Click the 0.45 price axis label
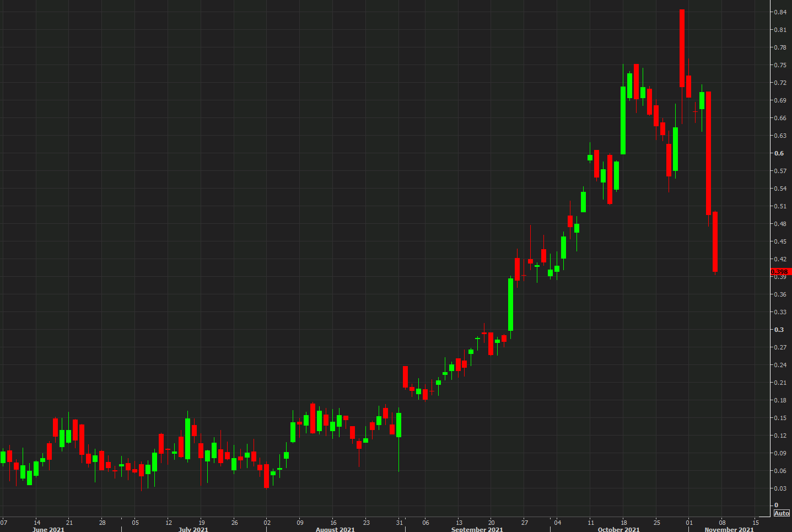 click(780, 241)
